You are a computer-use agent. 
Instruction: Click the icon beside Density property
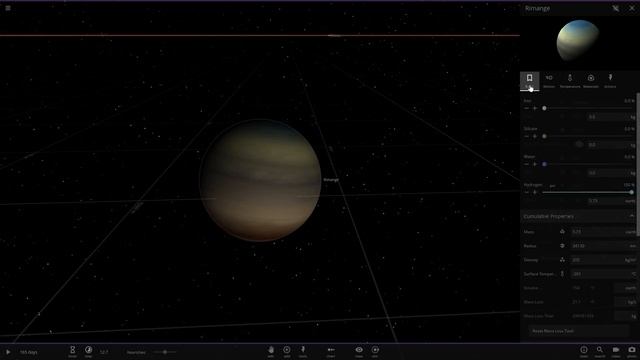pyautogui.click(x=562, y=260)
